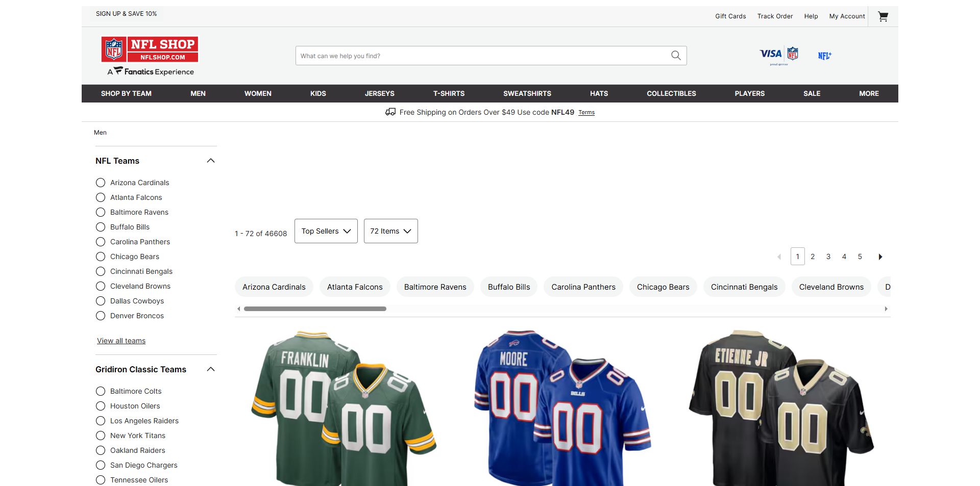980x486 pixels.
Task: Open the JERSEYS navigation menu
Action: [x=379, y=93]
